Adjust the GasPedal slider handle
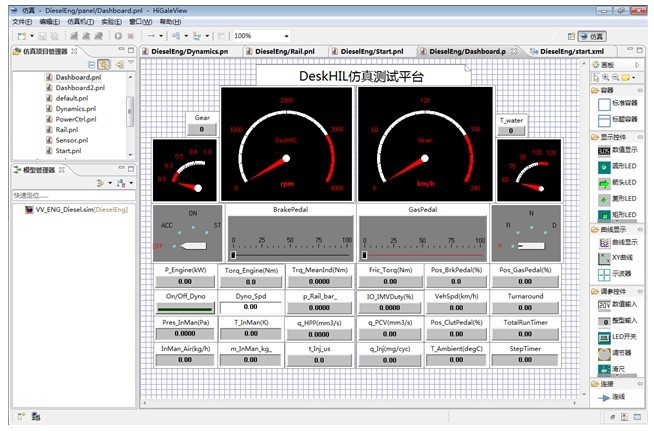The height and width of the screenshot is (431, 654). (365, 255)
